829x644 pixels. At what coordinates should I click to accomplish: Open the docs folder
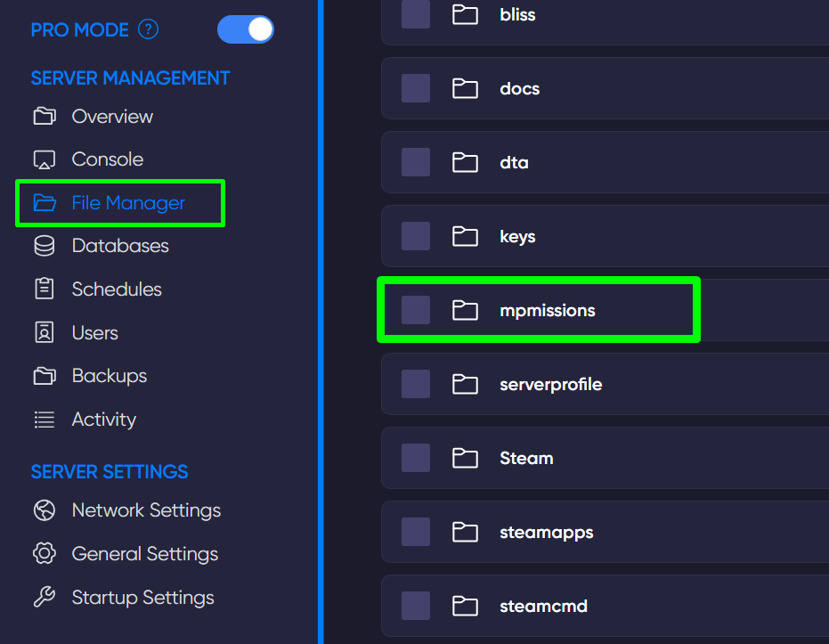coord(520,89)
